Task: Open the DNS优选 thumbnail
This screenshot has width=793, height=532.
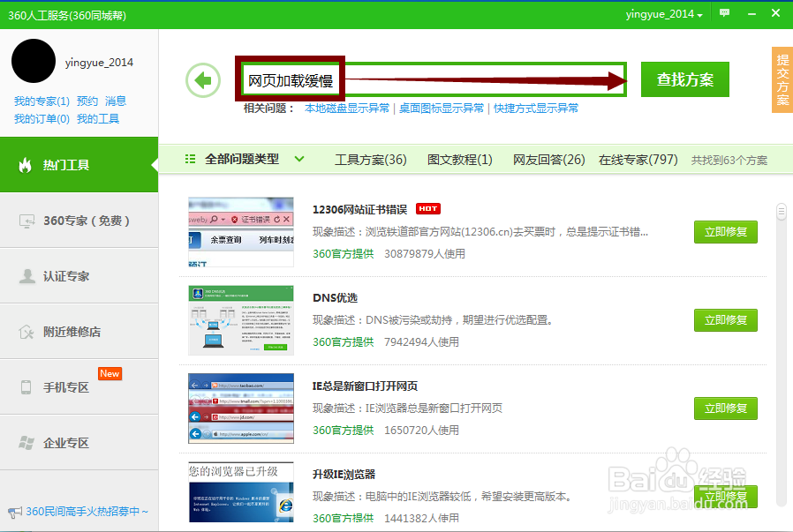Action: 241,320
